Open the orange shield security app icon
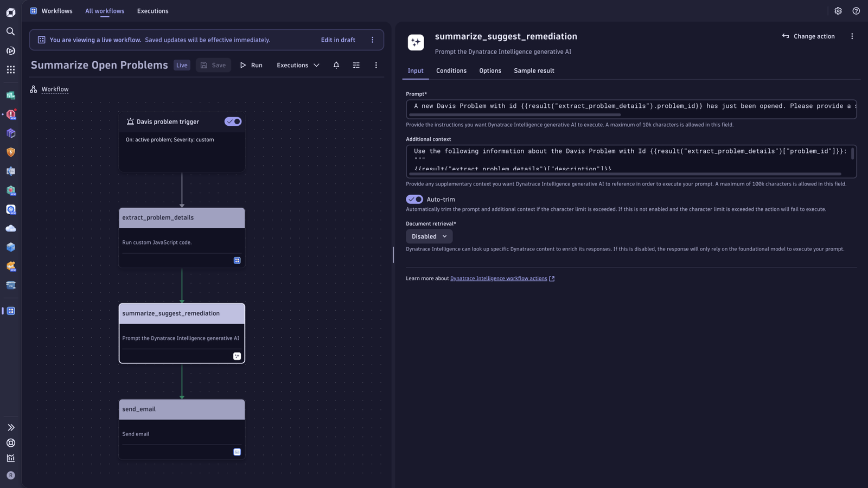Viewport: 868px width, 488px height. [11, 152]
